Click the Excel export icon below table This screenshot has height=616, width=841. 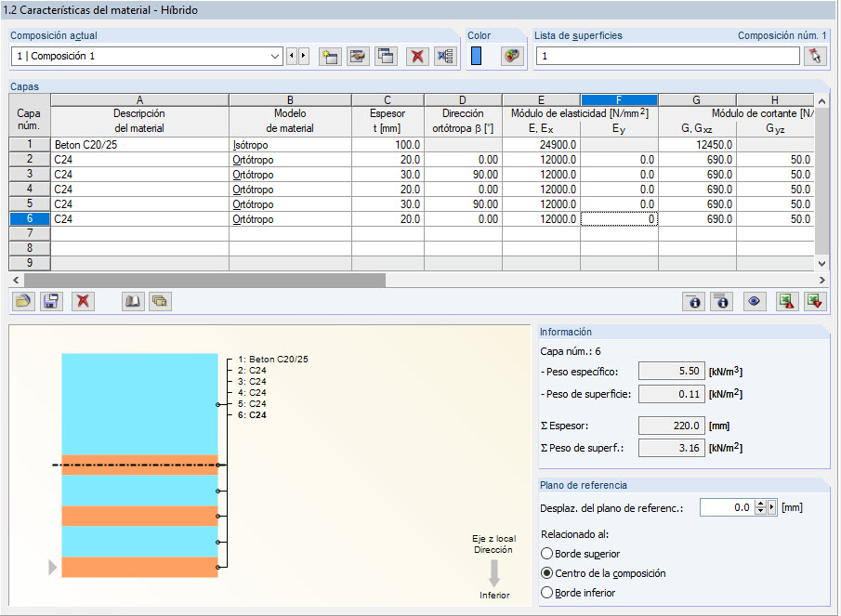point(785,301)
